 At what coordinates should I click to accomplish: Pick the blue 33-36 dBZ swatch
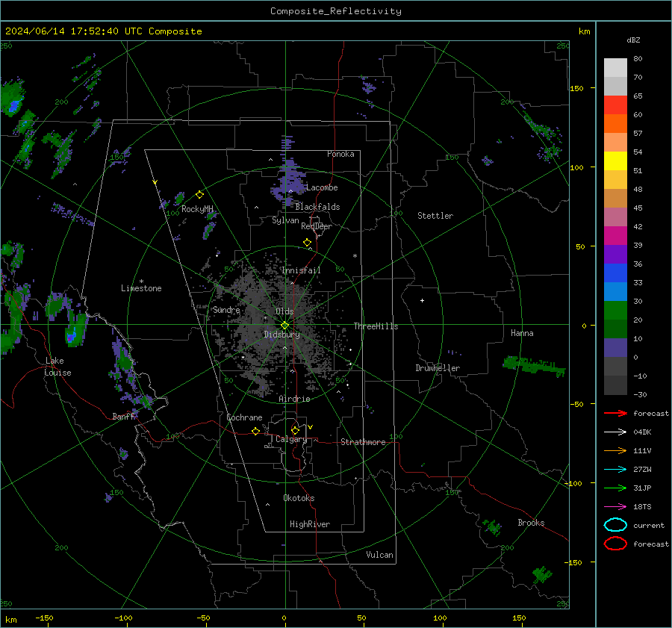(615, 273)
